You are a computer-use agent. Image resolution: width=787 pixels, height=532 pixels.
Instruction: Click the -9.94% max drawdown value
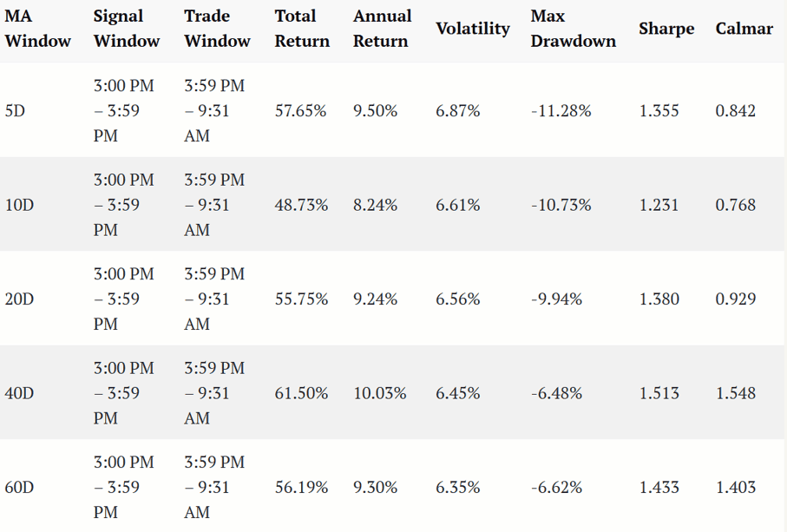[x=556, y=299]
